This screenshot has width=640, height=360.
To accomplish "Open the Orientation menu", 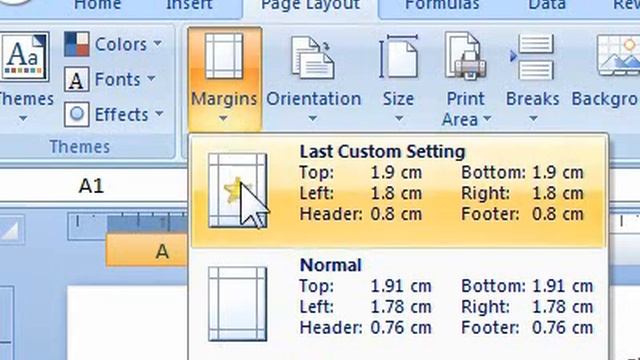I will pos(313,79).
